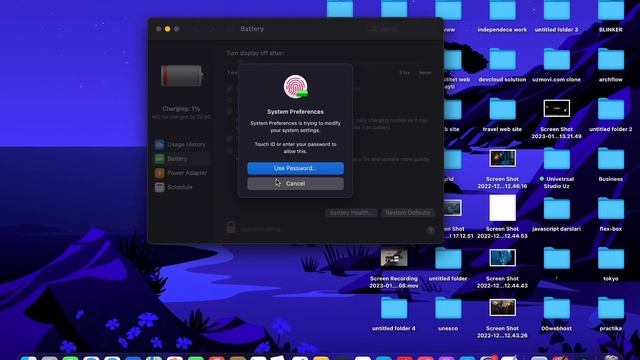
Task: Click the Touch ID fingerprint icon
Action: (x=296, y=87)
